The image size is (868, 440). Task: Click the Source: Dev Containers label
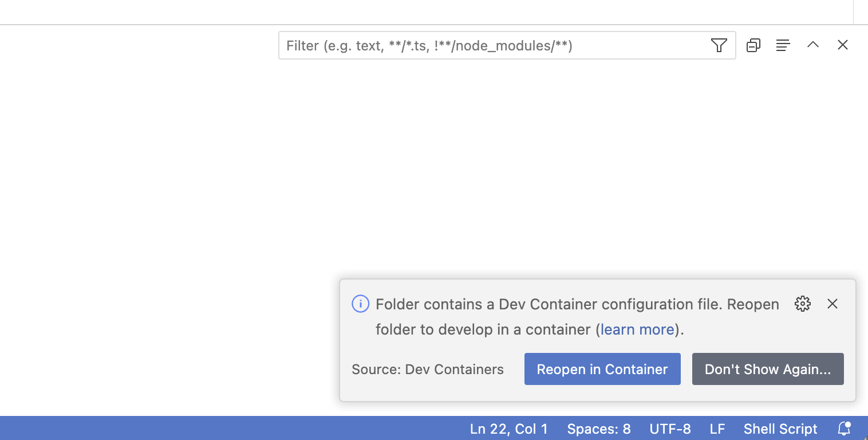pyautogui.click(x=427, y=369)
